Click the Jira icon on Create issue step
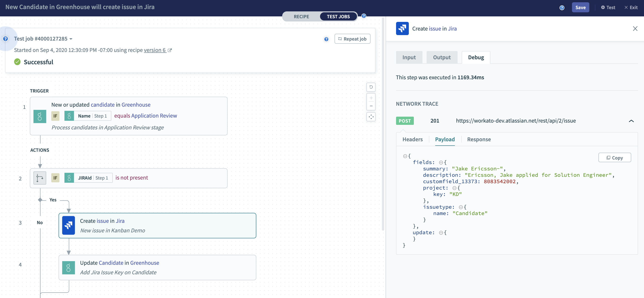 click(69, 225)
